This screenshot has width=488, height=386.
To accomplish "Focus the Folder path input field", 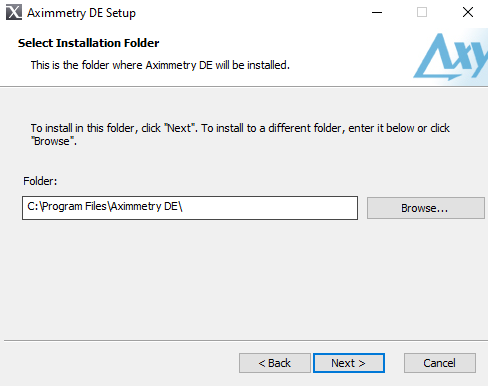I will pos(190,208).
